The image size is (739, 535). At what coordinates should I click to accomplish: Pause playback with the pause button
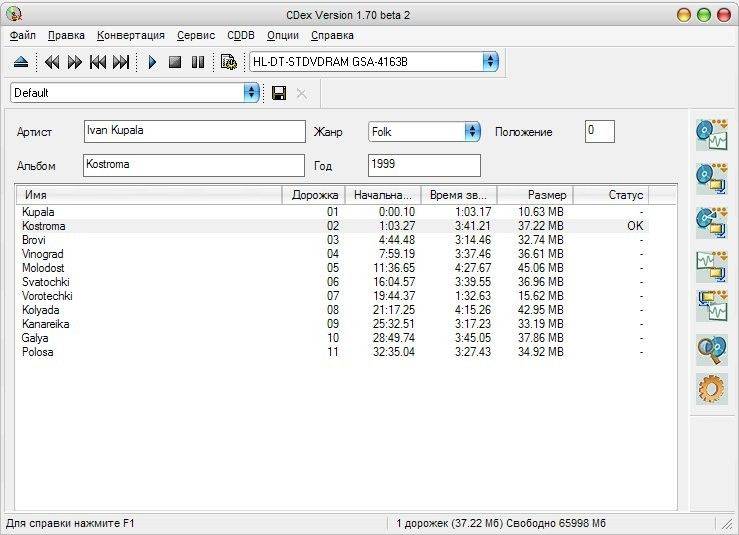pyautogui.click(x=197, y=62)
